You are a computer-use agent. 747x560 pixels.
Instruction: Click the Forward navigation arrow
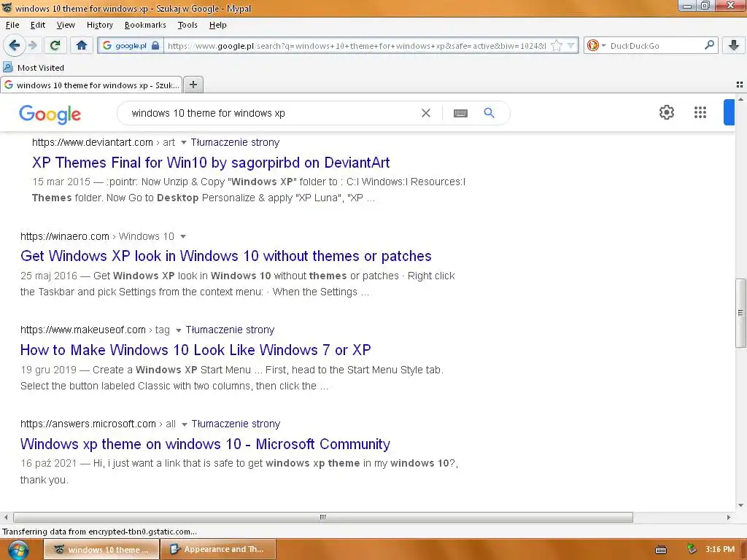click(33, 46)
